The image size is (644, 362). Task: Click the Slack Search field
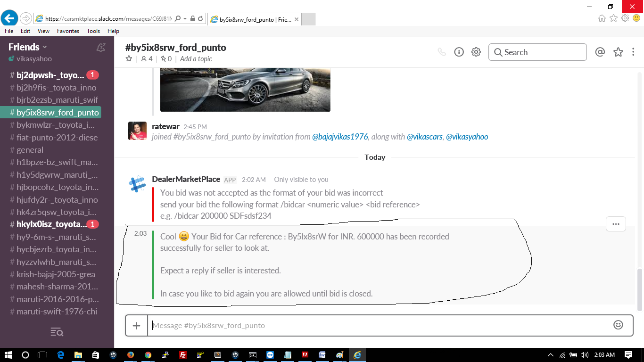coord(537,52)
